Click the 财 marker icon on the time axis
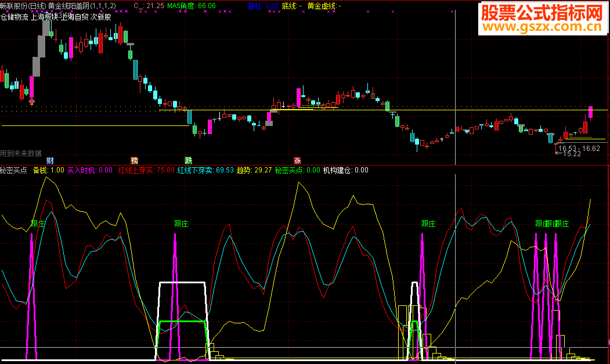 (x=50, y=160)
